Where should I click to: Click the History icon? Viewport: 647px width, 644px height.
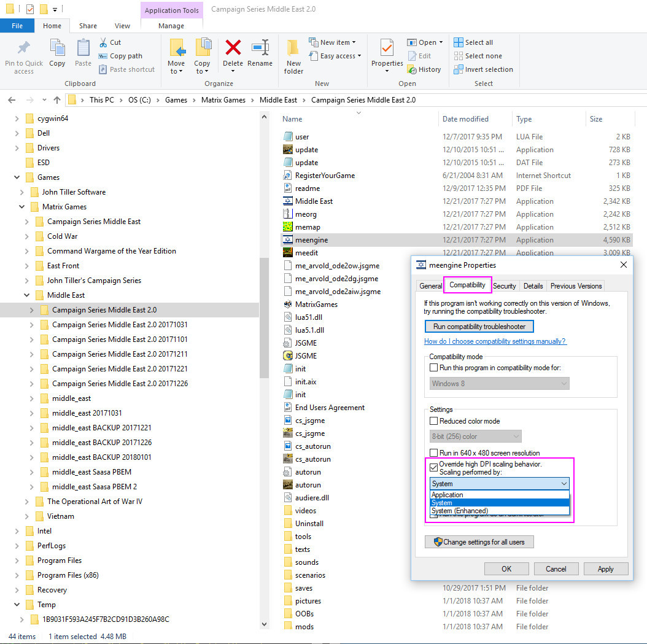pos(411,70)
